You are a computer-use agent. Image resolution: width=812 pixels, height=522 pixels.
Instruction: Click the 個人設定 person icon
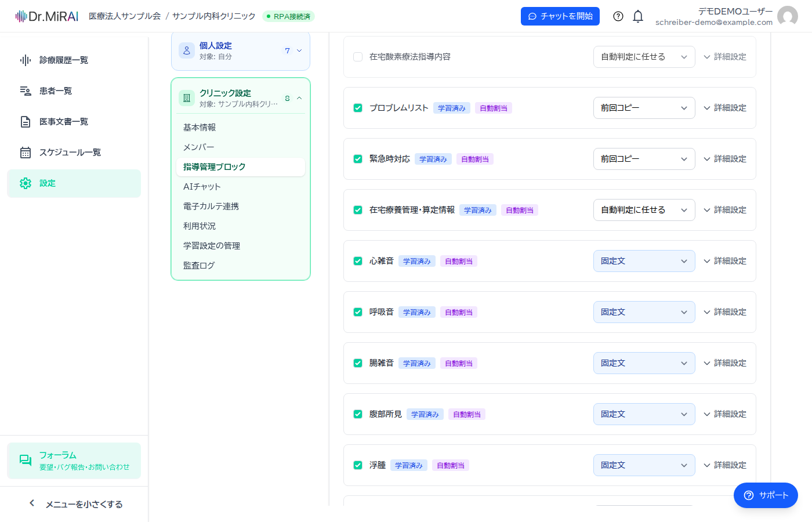click(187, 51)
